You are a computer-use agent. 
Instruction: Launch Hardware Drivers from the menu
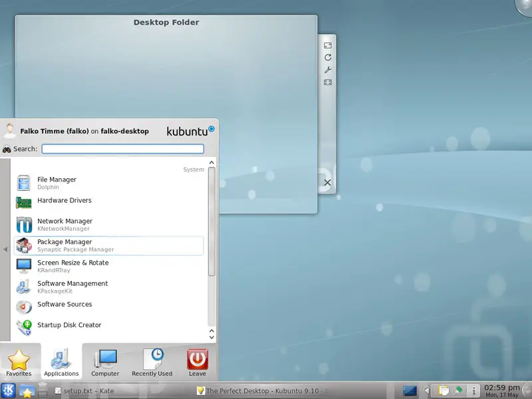pos(109,203)
